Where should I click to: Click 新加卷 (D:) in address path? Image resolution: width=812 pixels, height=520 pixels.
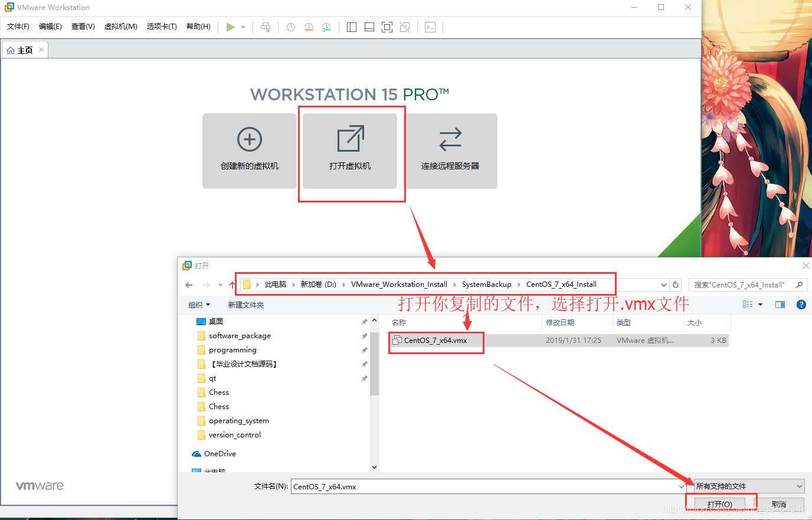point(319,284)
